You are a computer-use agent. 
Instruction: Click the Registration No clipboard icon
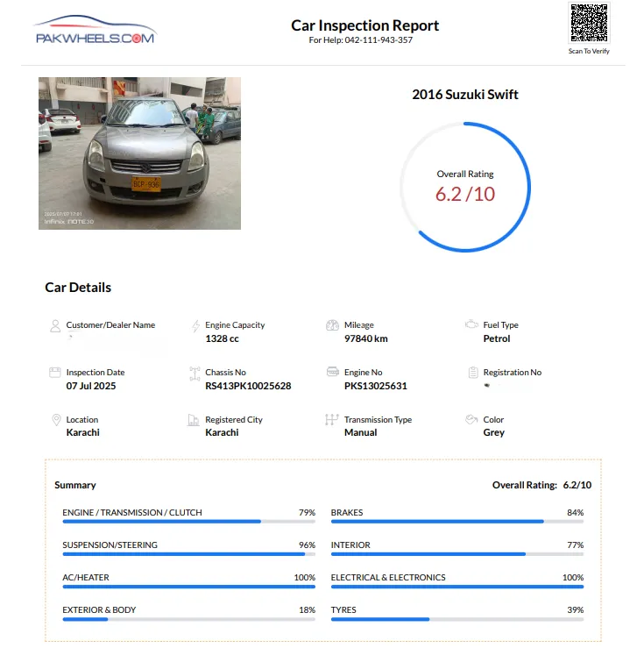coord(473,372)
